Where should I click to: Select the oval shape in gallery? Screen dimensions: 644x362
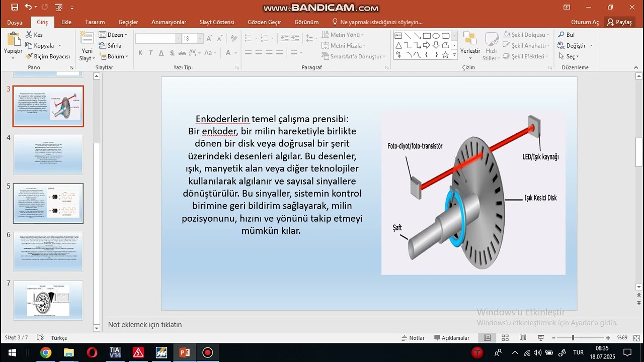(x=436, y=36)
